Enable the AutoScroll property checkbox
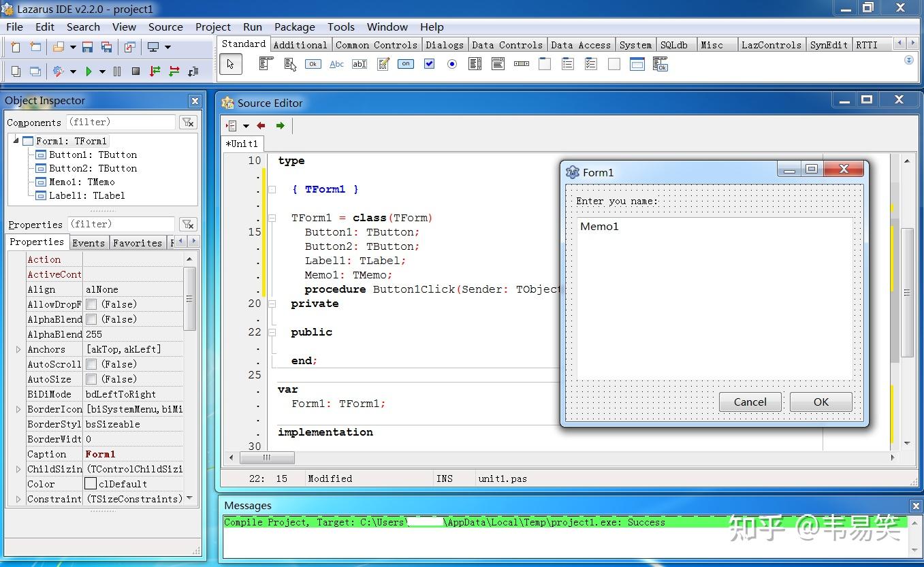Image resolution: width=924 pixels, height=567 pixels. click(91, 364)
